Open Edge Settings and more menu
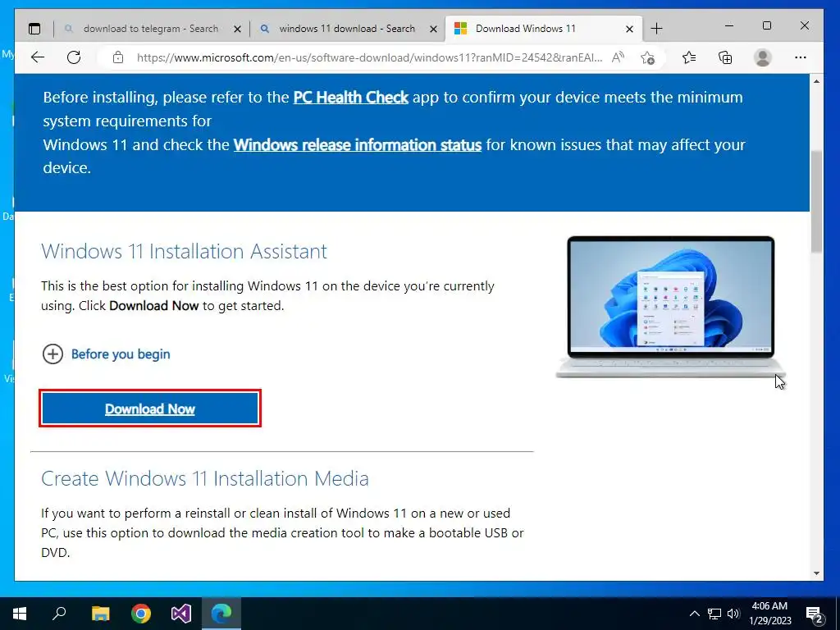 coord(801,57)
